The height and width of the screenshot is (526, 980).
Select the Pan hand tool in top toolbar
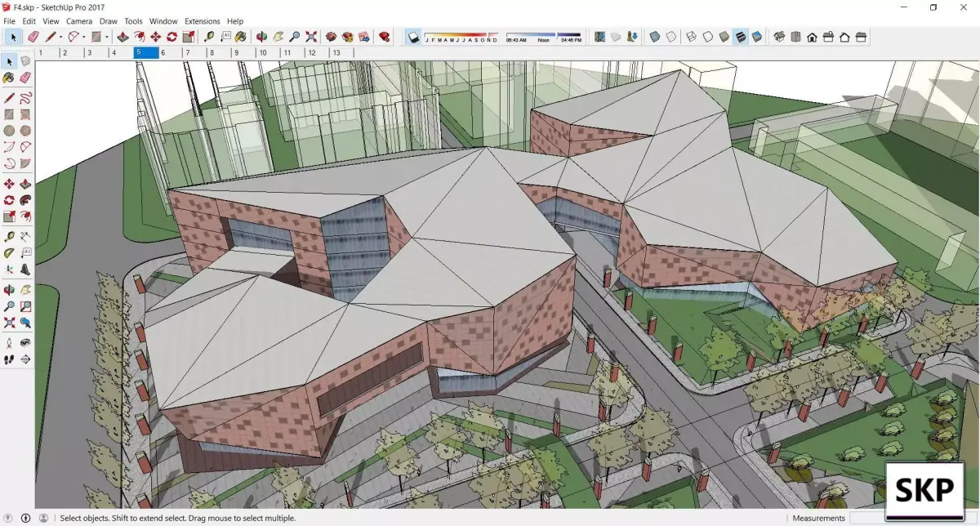[278, 37]
